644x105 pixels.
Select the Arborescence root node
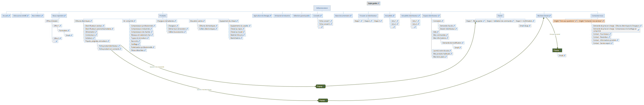[x=322, y=8]
